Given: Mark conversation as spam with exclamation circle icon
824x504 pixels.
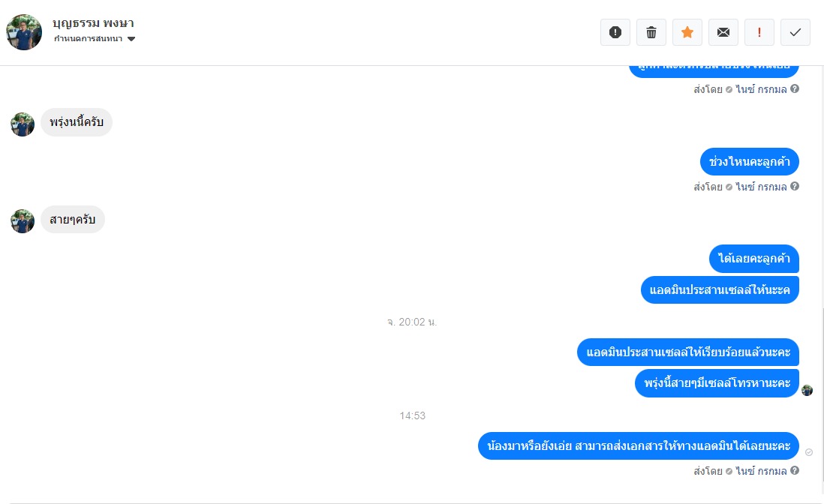Looking at the screenshot, I should coord(615,32).
